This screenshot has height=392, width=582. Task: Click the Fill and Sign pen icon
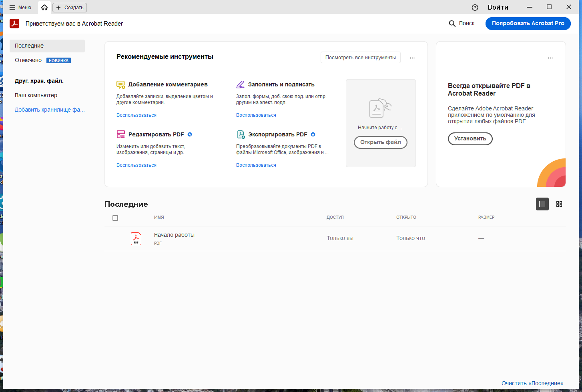(240, 85)
